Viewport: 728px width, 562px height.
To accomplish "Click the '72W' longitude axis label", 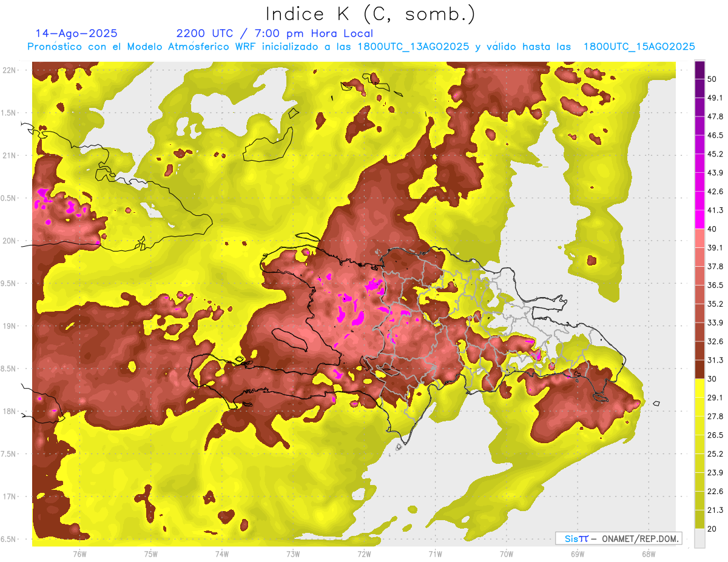I will 364,554.
